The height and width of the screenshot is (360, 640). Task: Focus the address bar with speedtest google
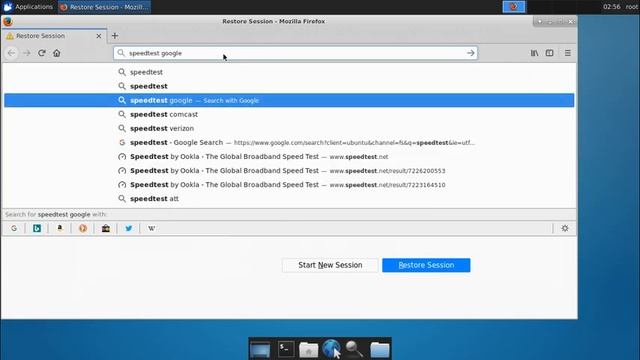pos(295,53)
